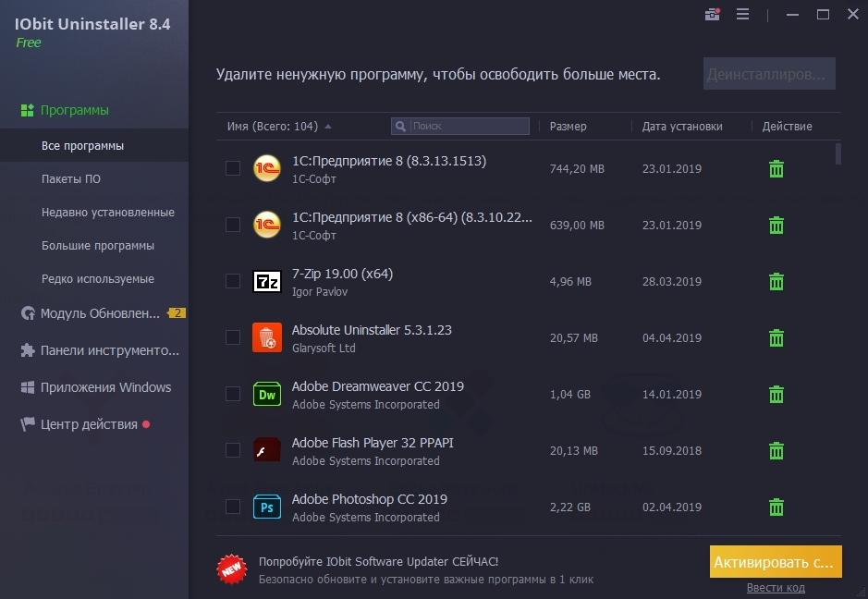Select Все программы in sidebar

[82, 146]
